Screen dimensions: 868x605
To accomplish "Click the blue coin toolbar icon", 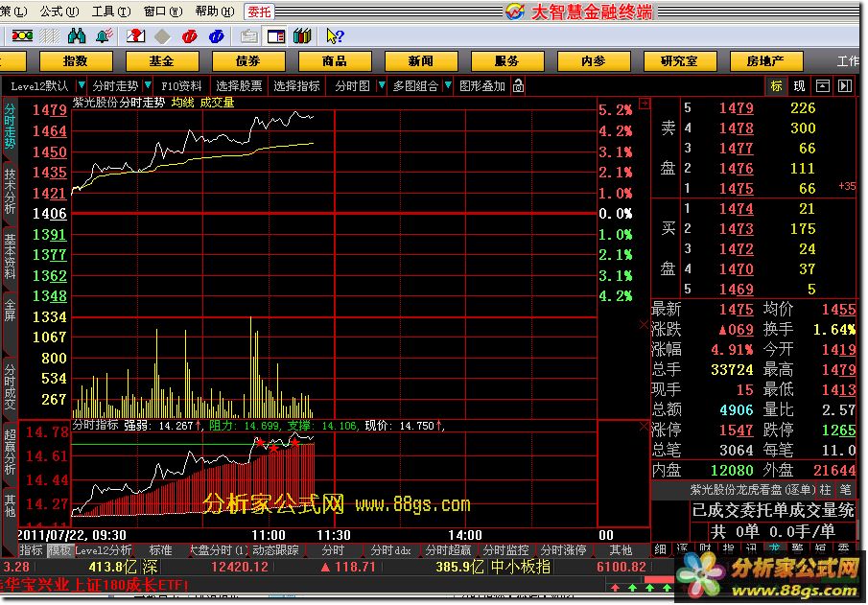I will pyautogui.click(x=217, y=36).
